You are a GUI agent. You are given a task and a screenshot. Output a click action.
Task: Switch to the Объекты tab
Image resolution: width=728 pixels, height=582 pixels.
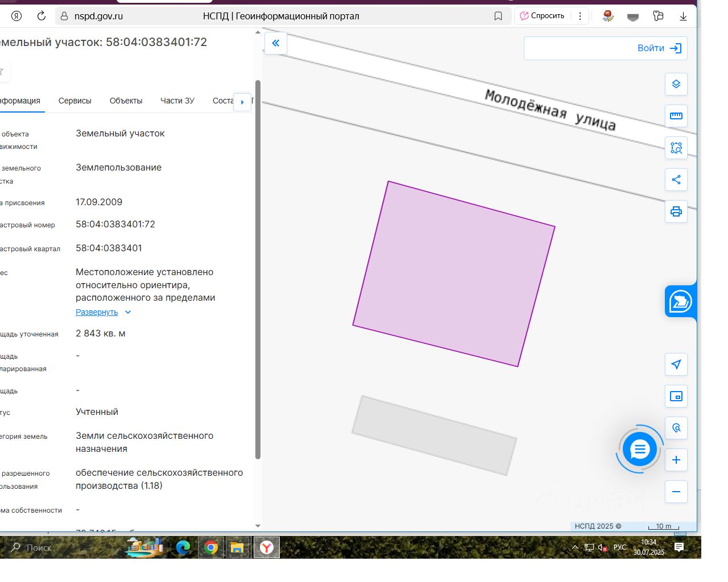(x=126, y=101)
